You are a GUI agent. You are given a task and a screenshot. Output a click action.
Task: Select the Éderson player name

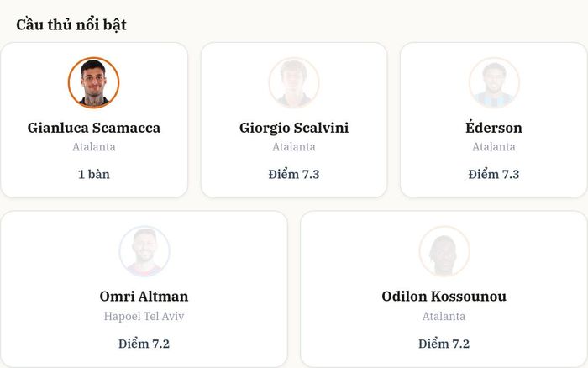click(x=494, y=127)
